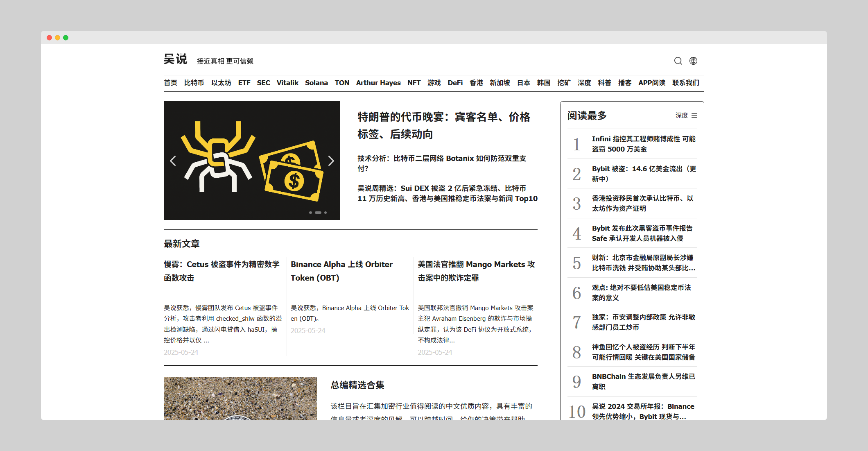Open the NFT category tab
This screenshot has width=868, height=451.
pyautogui.click(x=414, y=83)
